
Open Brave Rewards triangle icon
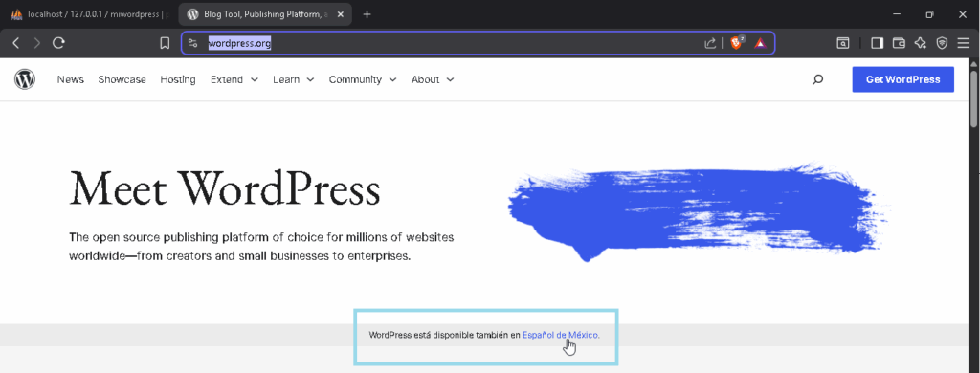[760, 43]
